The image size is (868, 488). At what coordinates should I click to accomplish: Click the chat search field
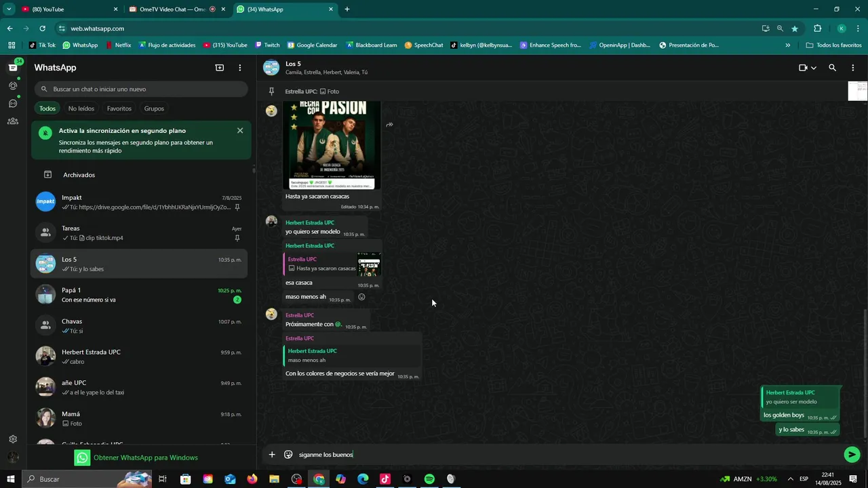pos(141,89)
